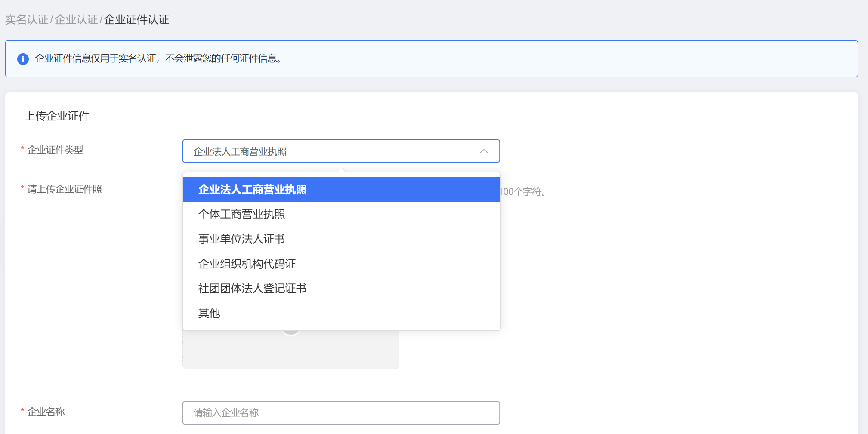Collapse the dropdown using the chevron arrow
The width and height of the screenshot is (868, 434).
(x=484, y=151)
